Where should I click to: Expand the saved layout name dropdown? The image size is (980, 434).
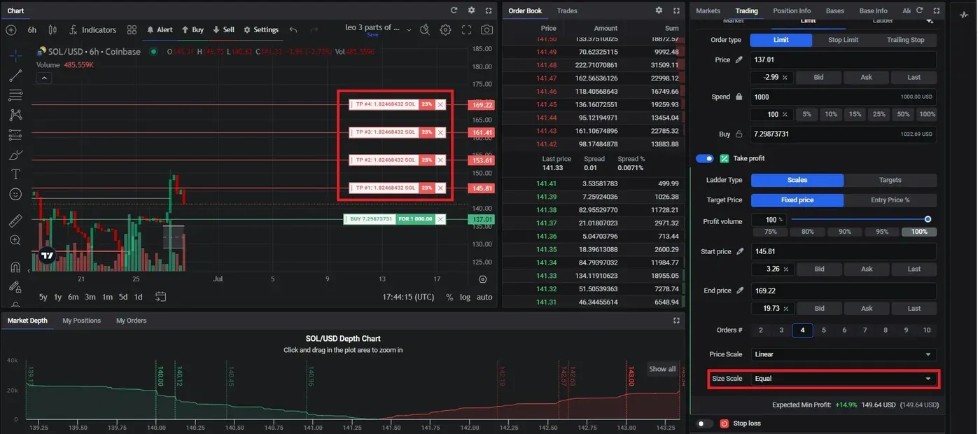pos(409,29)
